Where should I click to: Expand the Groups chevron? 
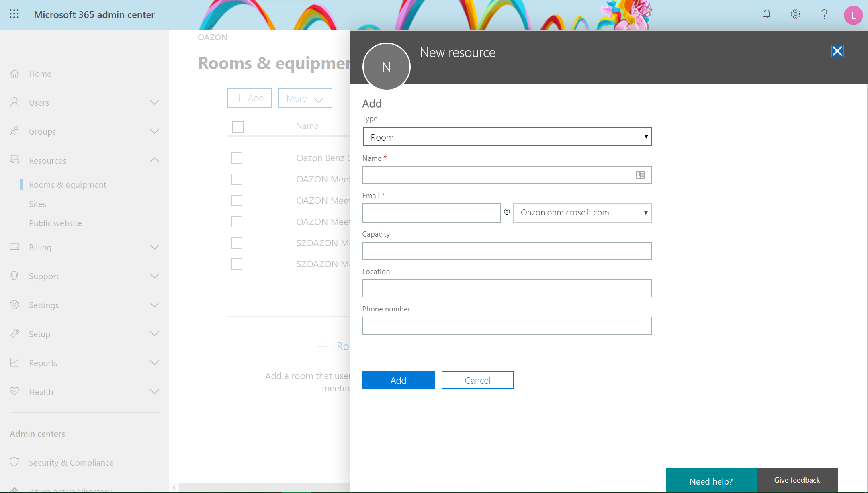click(154, 131)
